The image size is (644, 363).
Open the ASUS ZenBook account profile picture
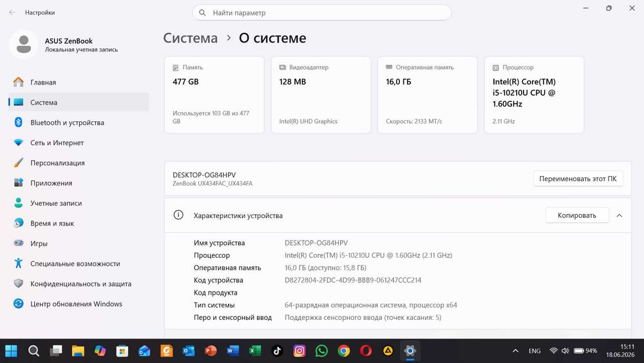coord(24,44)
